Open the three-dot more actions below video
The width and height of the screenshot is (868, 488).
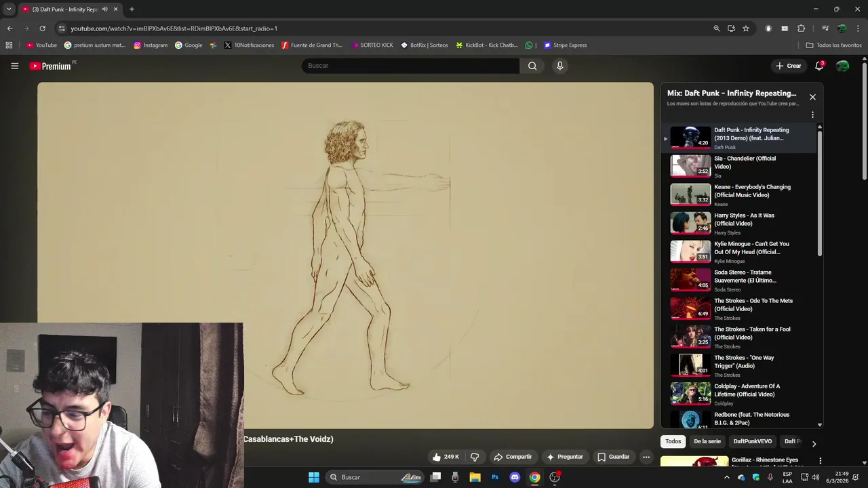646,457
